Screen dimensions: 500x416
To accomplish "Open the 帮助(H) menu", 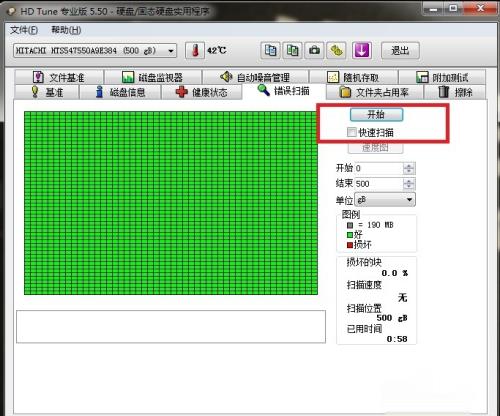I will click(x=66, y=30).
